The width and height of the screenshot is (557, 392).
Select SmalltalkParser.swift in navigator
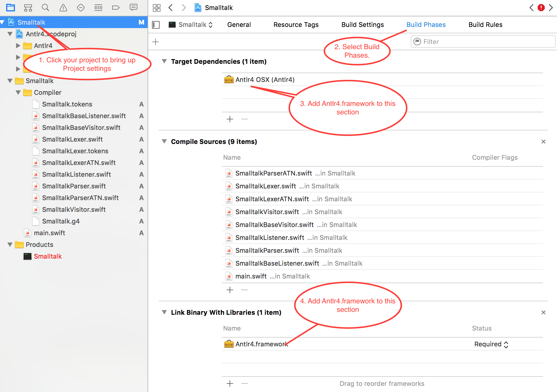(x=74, y=186)
